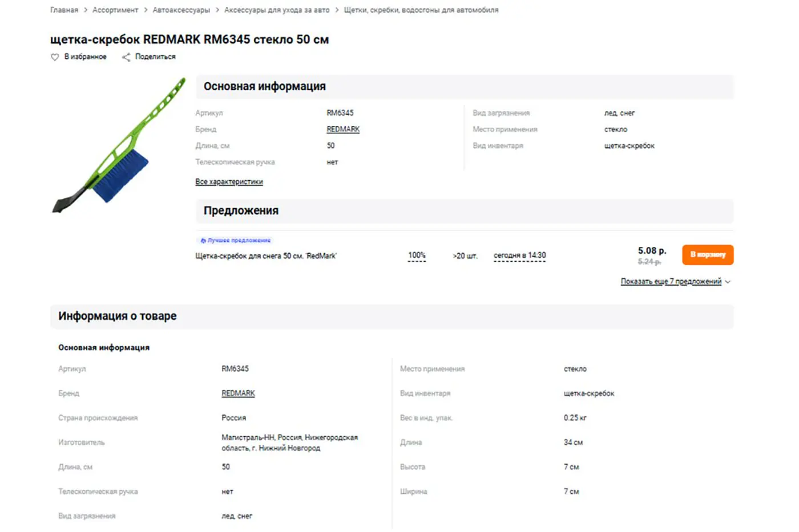Click В избранное label
799x532 pixels.
[85, 57]
